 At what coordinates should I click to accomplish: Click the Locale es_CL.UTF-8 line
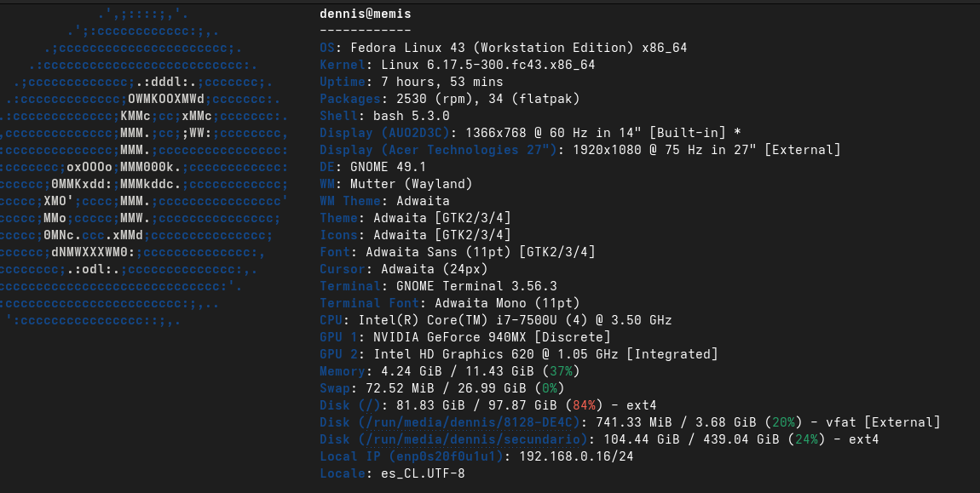[392, 473]
